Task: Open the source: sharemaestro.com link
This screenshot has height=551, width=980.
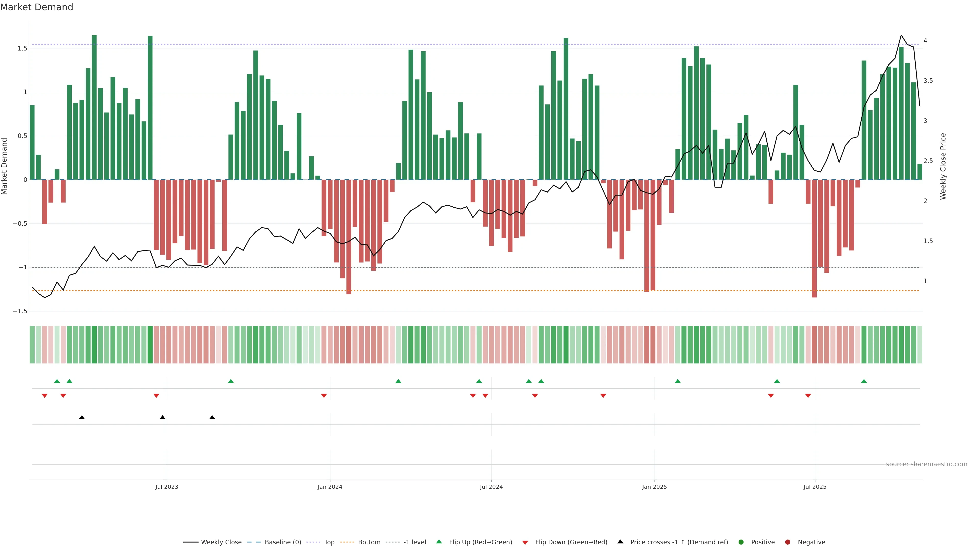Action: click(926, 464)
